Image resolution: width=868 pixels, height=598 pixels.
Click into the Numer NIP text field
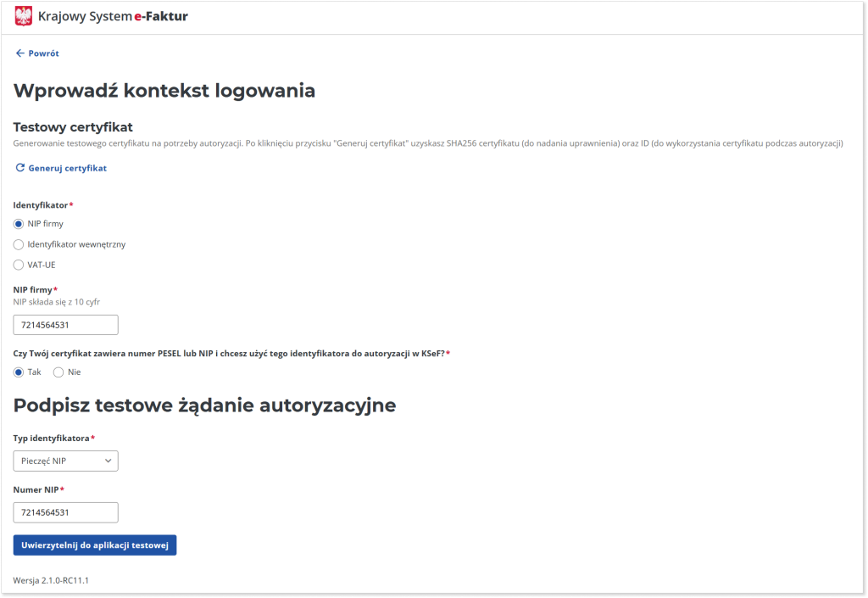click(65, 512)
